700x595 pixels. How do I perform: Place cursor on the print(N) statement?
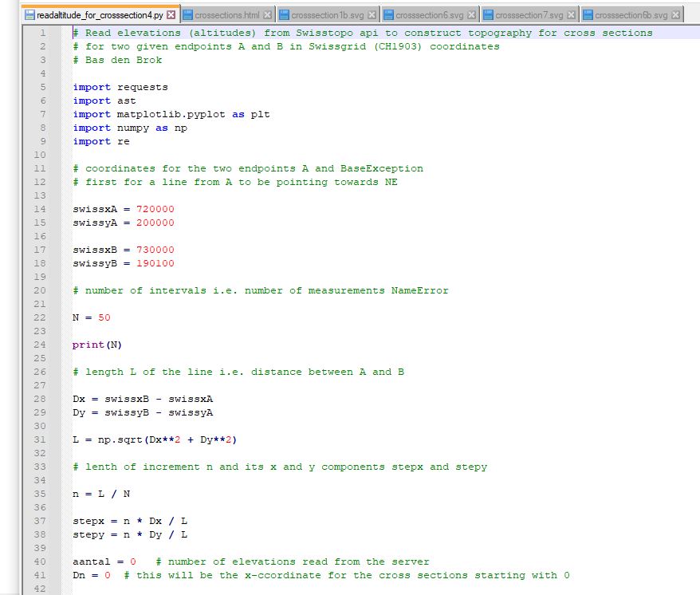click(97, 345)
